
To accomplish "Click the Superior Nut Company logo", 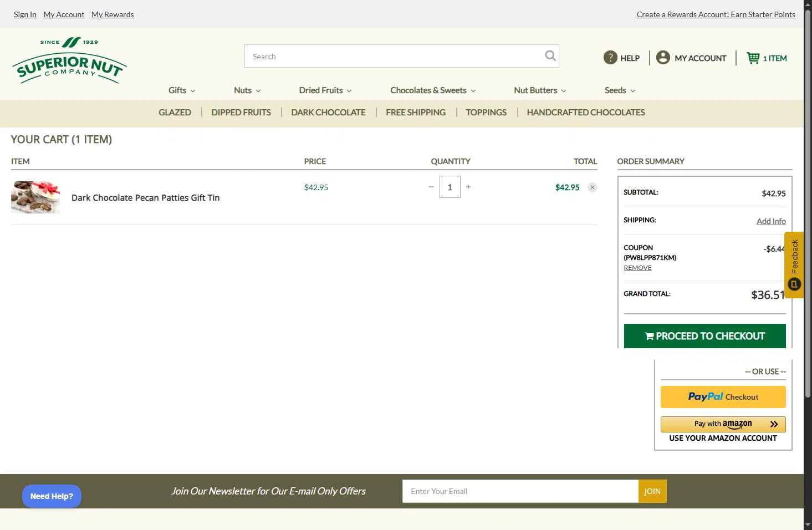I will 69,60.
